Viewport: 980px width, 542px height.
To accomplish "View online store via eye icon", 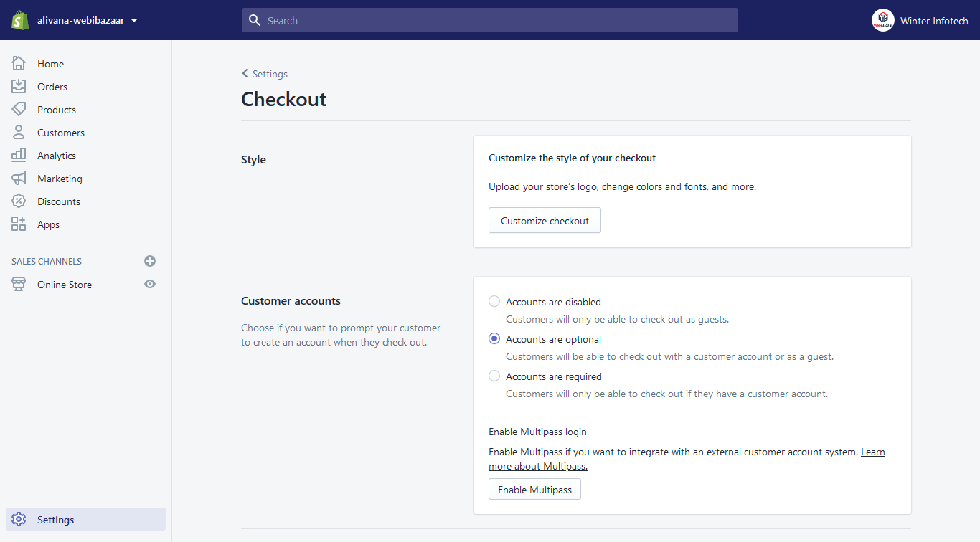I will (x=150, y=285).
